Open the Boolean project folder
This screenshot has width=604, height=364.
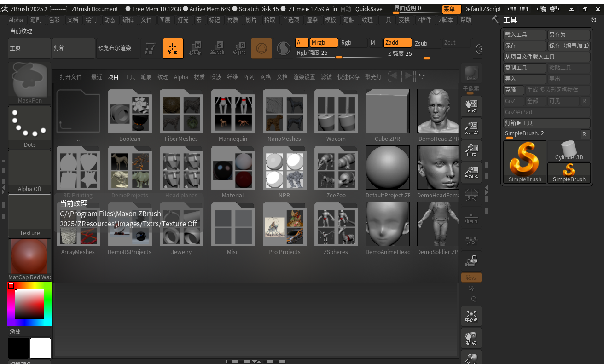[130, 116]
